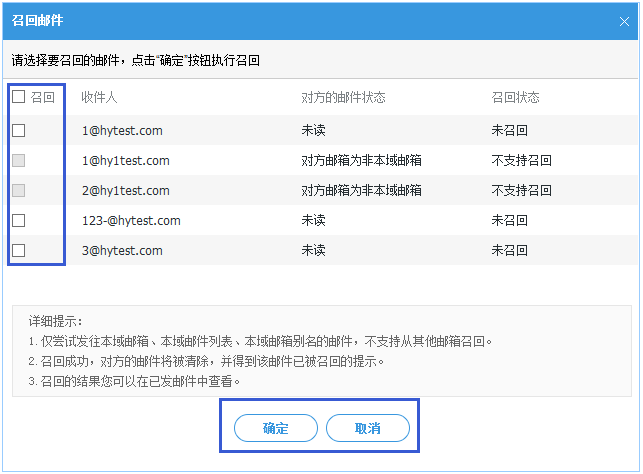Click the recipient address 1@hy1test.com
Viewport: 643px width, 474px height.
[126, 160]
